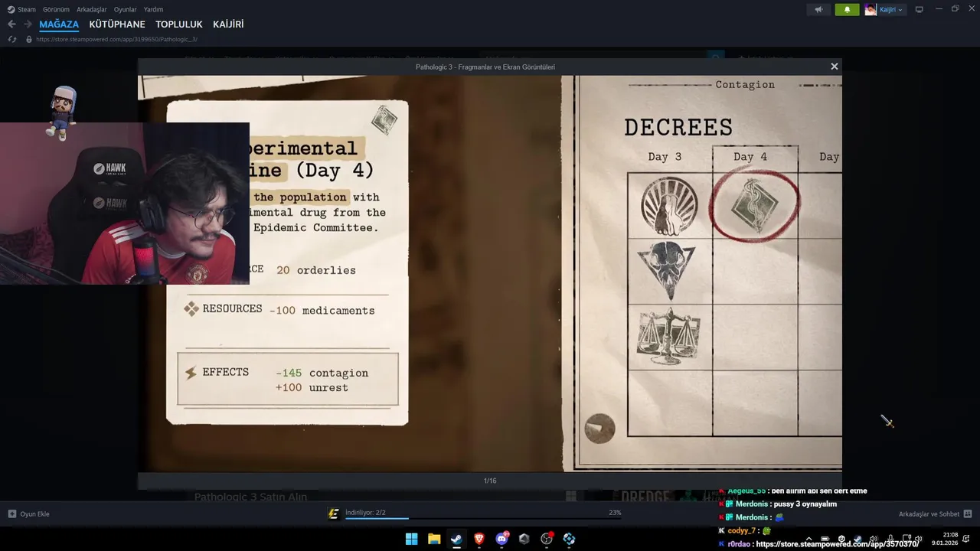Click the EFFECTS lightning bolt icon
This screenshot has width=980, height=551.
pyautogui.click(x=191, y=373)
